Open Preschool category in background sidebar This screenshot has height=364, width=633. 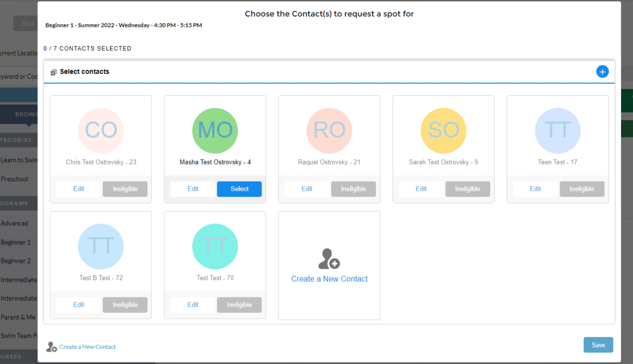click(x=15, y=179)
